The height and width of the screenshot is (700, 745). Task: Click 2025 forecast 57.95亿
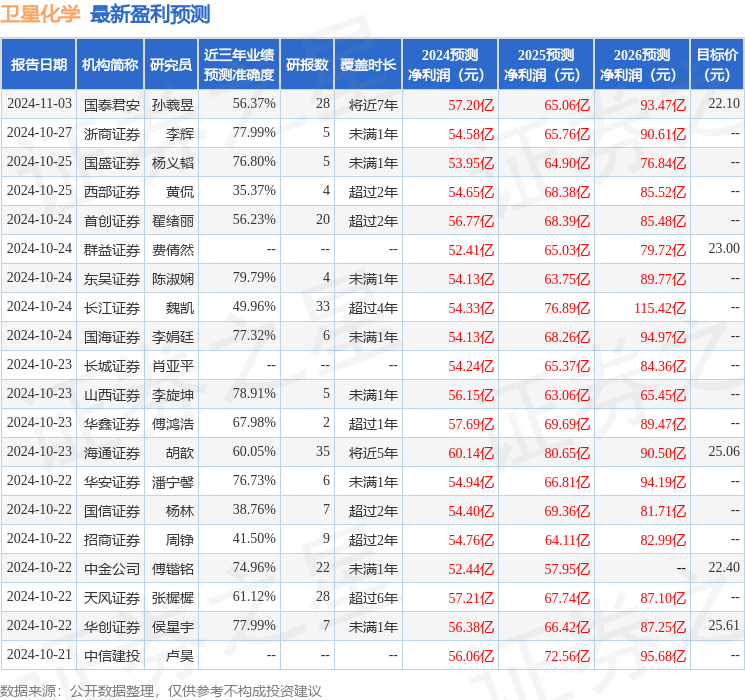pos(567,569)
